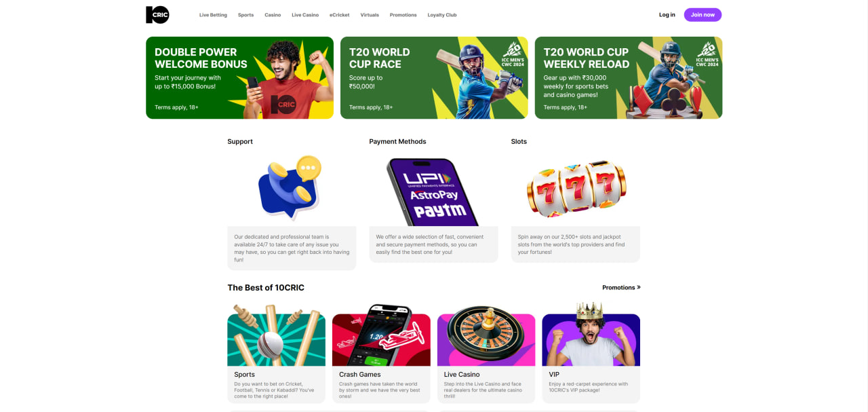Screen dimensions: 868x412
Task: Open the T20 World Cup Weekly Reload banner
Action: tap(629, 78)
